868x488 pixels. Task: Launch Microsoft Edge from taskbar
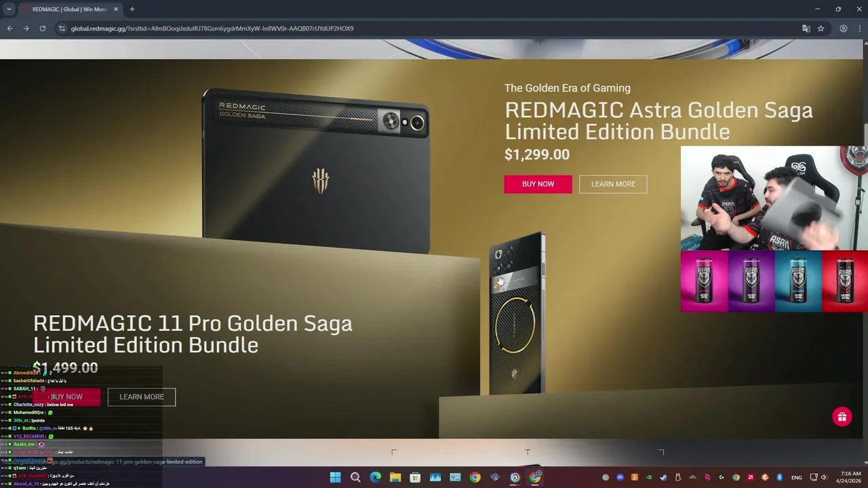[375, 477]
